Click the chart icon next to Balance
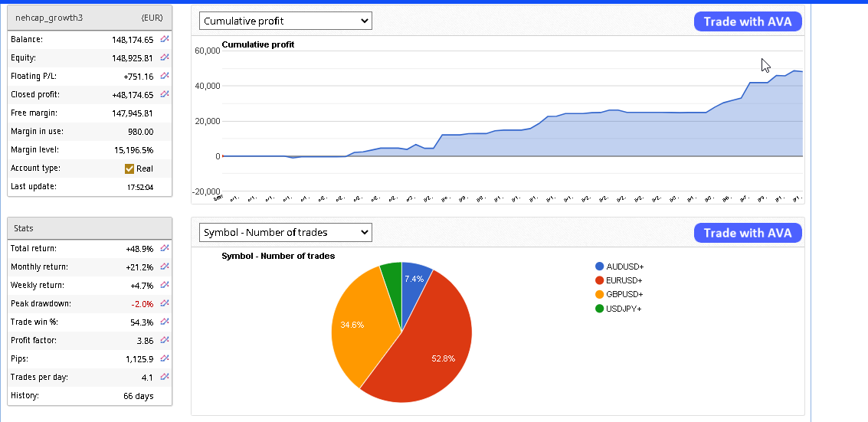868x422 pixels. pos(164,39)
